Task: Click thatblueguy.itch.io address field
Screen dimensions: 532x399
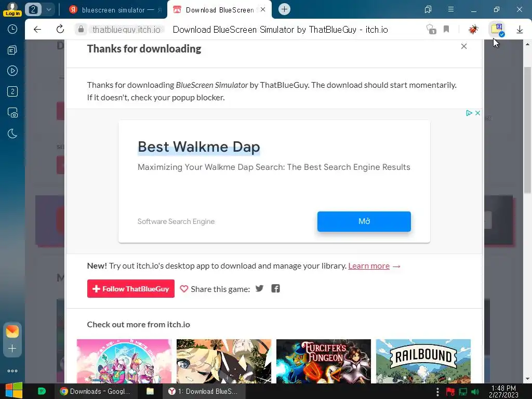Action: [x=126, y=30]
